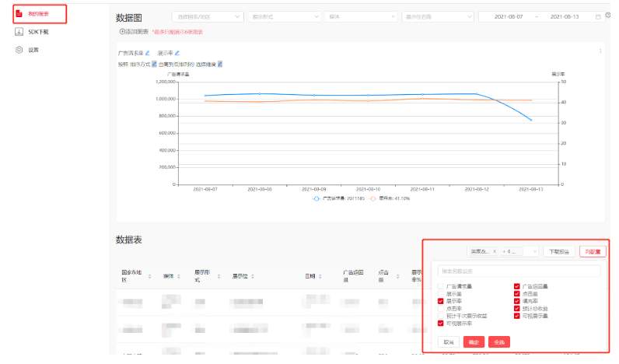Click the red report document icon
619x364 pixels.
coord(19,14)
